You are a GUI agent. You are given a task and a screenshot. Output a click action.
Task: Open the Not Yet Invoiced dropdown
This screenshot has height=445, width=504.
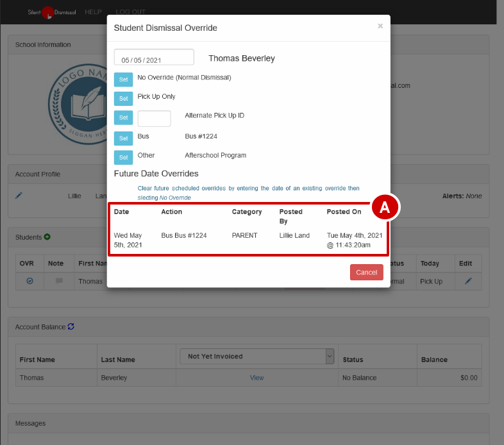pos(257,357)
